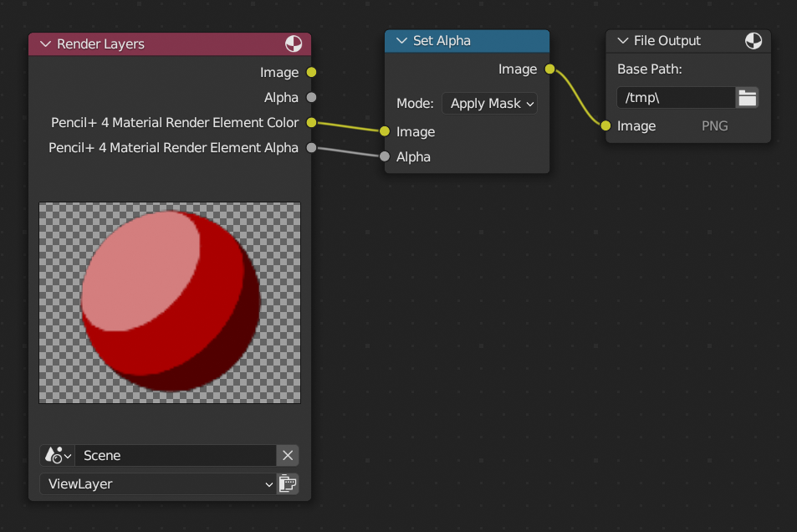Click Render Layers Alpha output socket
Viewport: 797px width, 532px height.
312,97
